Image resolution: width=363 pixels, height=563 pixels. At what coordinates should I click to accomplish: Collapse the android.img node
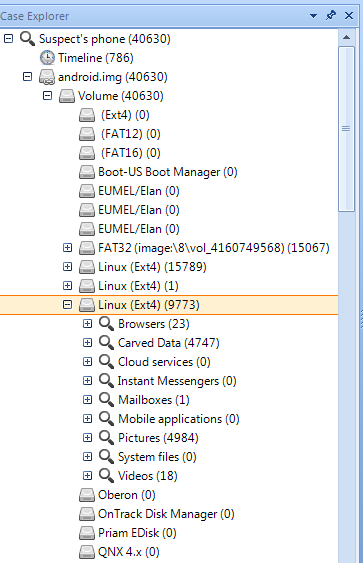tap(27, 76)
